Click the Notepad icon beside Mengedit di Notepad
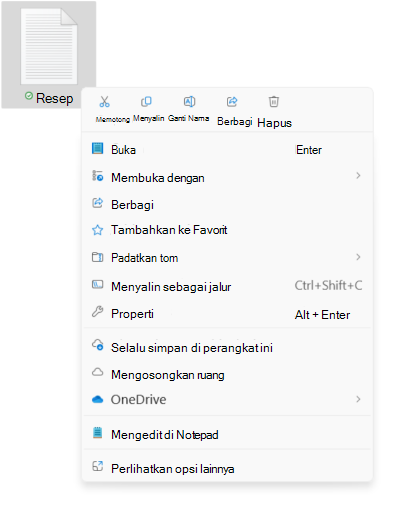Screen dimensions: 397x510 [x=97, y=432]
